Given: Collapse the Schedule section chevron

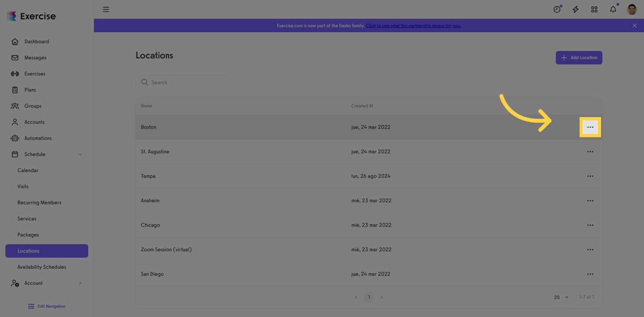Looking at the screenshot, I should 80,154.
